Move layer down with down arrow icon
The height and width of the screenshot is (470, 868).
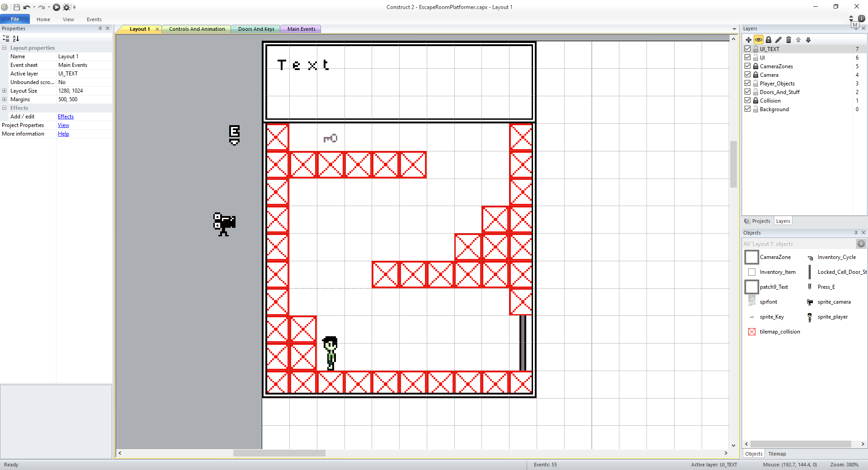click(808, 40)
